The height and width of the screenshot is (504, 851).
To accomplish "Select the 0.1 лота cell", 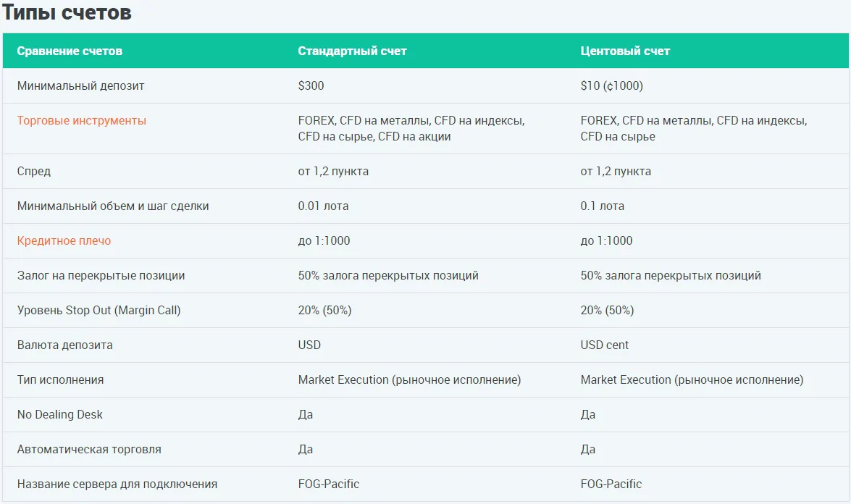I will pyautogui.click(x=603, y=206).
